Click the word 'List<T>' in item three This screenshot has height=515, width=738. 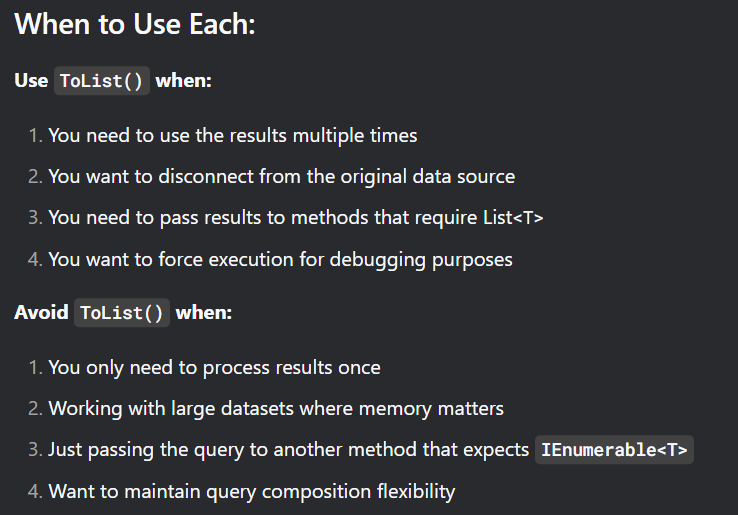(x=513, y=217)
